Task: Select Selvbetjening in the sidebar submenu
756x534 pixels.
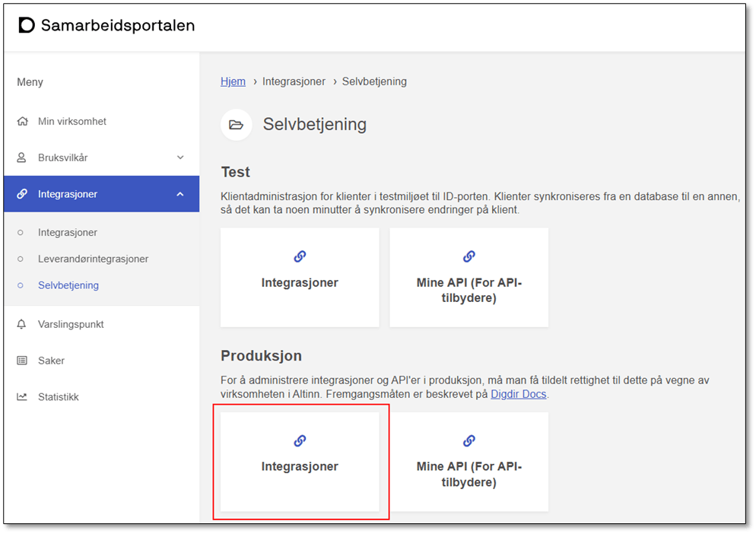Action: 68,286
